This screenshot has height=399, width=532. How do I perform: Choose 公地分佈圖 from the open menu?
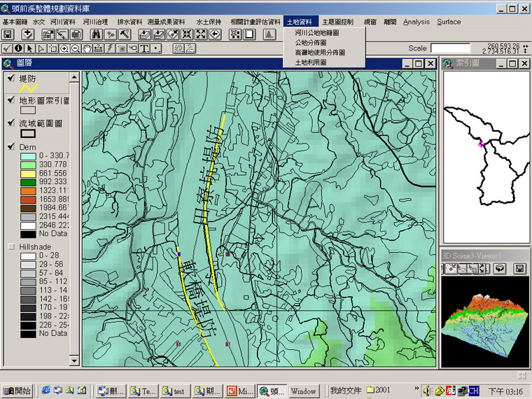[311, 42]
